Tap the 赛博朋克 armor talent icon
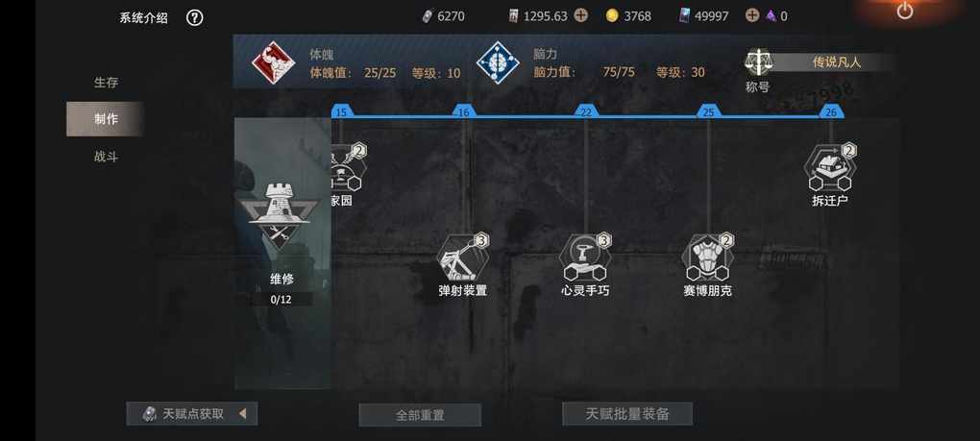The height and width of the screenshot is (441, 980). pos(707,258)
